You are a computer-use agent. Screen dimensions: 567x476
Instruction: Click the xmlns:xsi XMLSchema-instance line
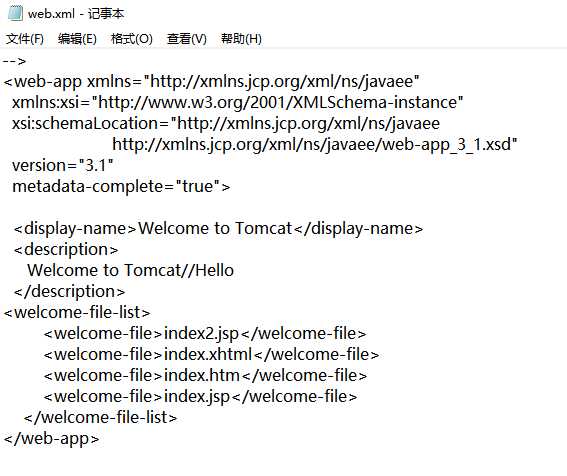(x=238, y=103)
